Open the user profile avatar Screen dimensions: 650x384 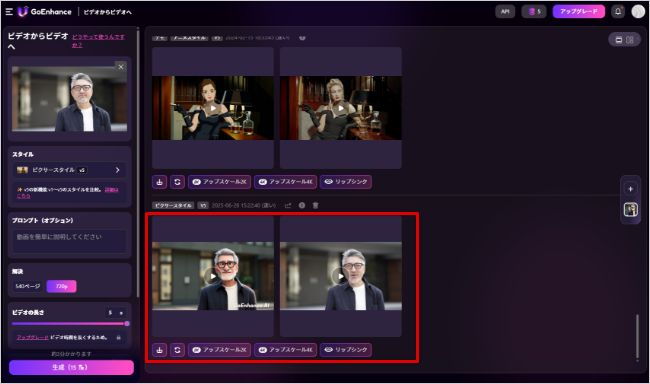(638, 12)
